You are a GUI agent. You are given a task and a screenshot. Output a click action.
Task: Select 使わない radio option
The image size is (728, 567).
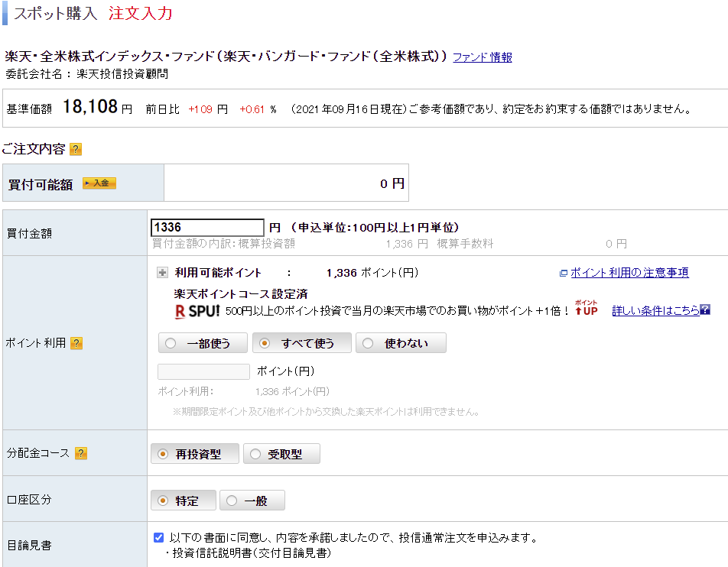pos(401,343)
